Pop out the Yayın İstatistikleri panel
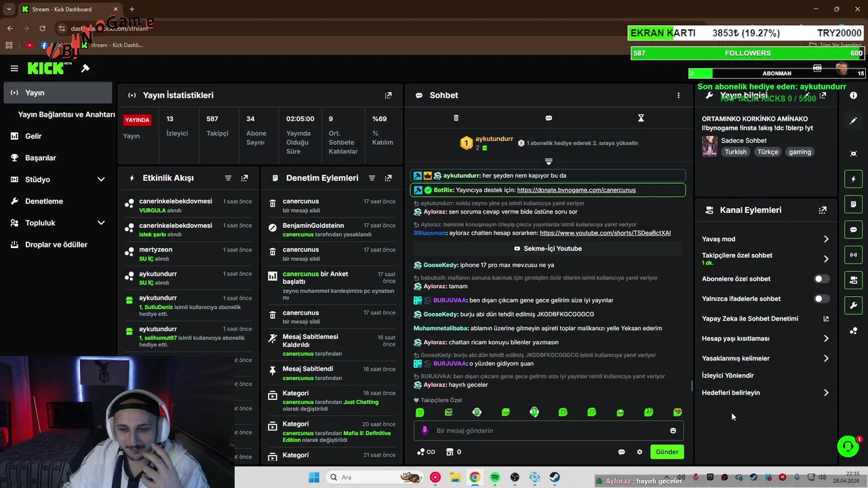The height and width of the screenshot is (488, 868). click(x=388, y=96)
